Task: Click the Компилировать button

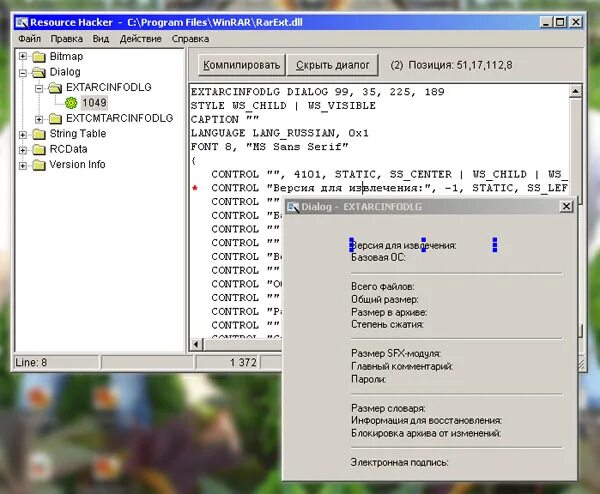Action: coord(241,65)
